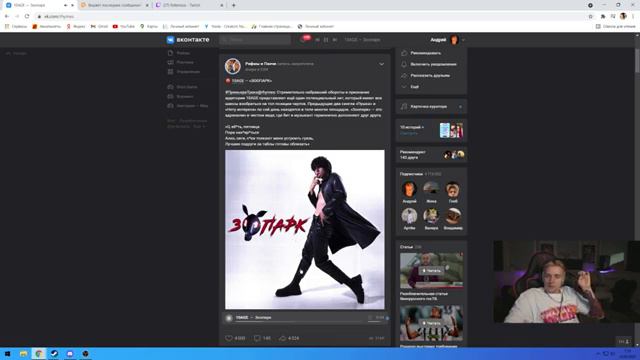Click the #Премьера hashtag in post text
640x360 pixels.
pyautogui.click(x=250, y=92)
